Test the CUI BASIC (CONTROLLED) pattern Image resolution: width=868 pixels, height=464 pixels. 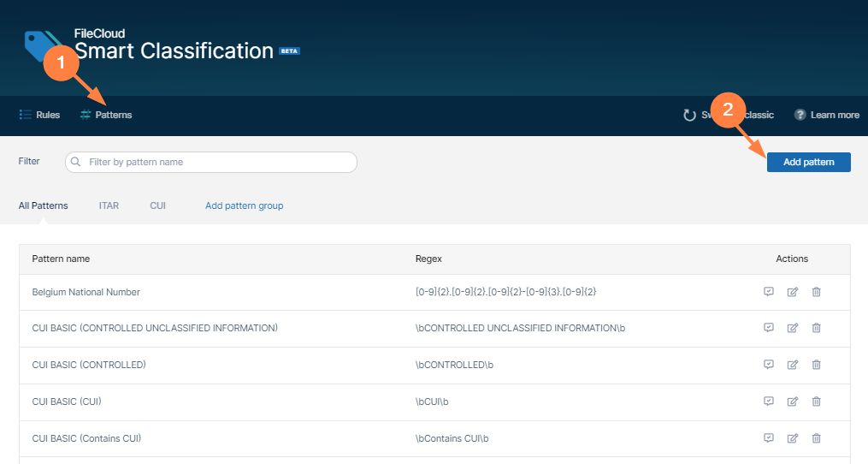768,364
